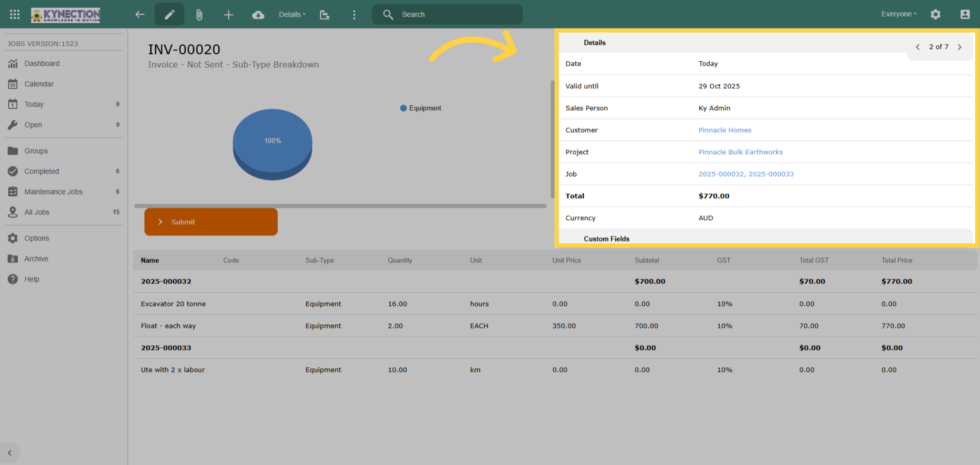Click the magnifier search icon
Image resolution: width=980 pixels, height=465 pixels.
point(388,14)
